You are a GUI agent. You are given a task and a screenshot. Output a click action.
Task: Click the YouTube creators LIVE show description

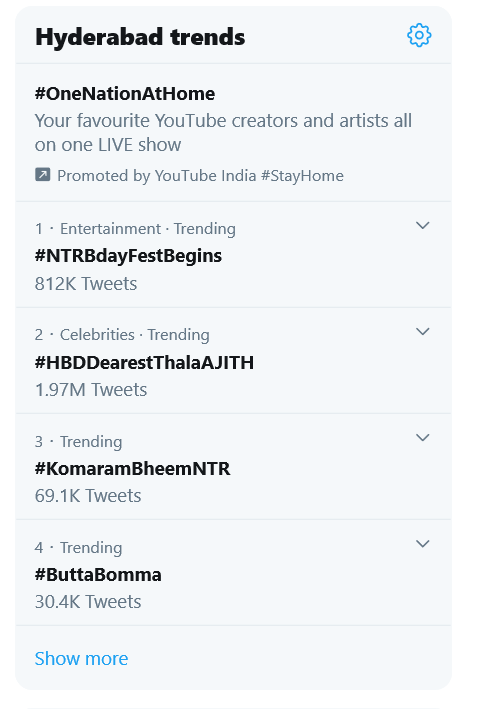pos(223,132)
